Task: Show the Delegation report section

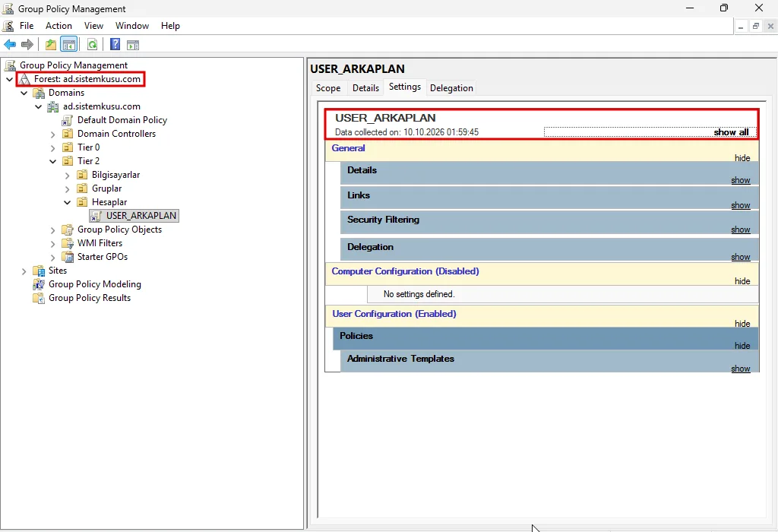Action: tap(740, 257)
